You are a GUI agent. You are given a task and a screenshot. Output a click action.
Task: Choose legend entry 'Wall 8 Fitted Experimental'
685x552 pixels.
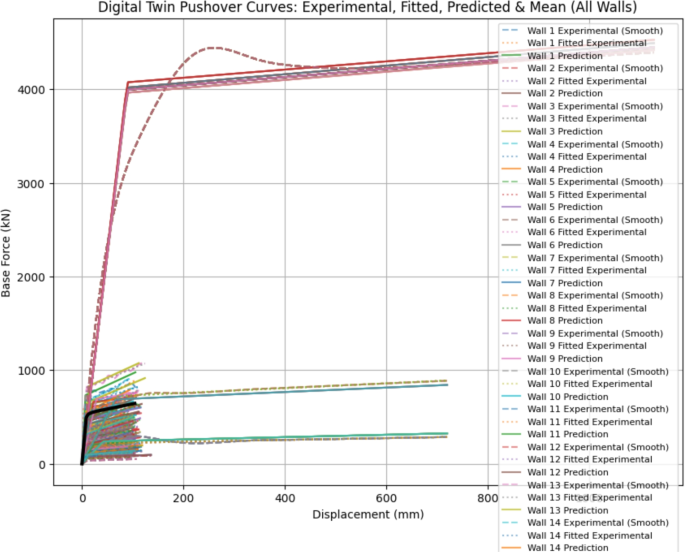574,308
